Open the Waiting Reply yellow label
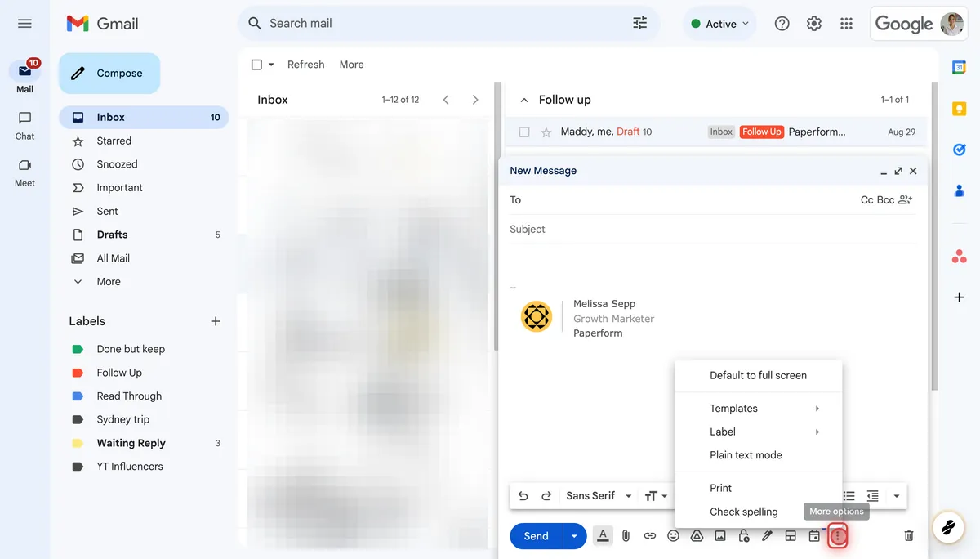Screen dimensions: 980x559 pyautogui.click(x=131, y=443)
